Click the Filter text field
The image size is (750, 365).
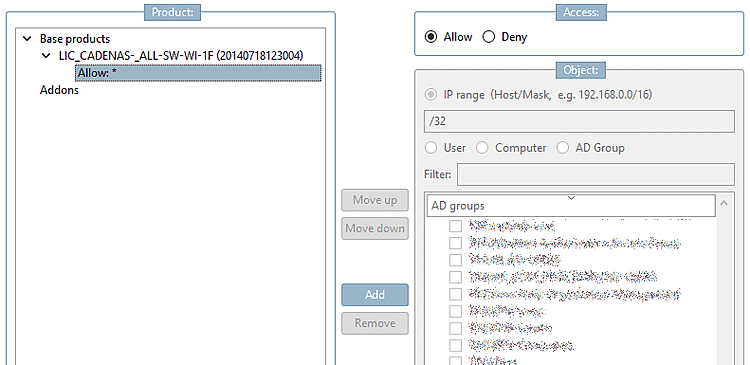[x=596, y=175]
